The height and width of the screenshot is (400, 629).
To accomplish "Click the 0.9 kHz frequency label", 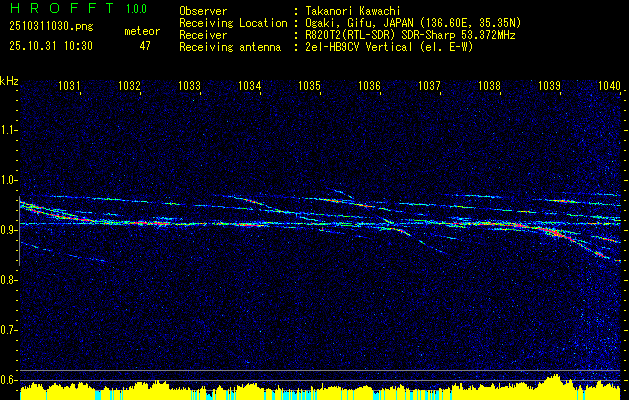I will pyautogui.click(x=8, y=230).
